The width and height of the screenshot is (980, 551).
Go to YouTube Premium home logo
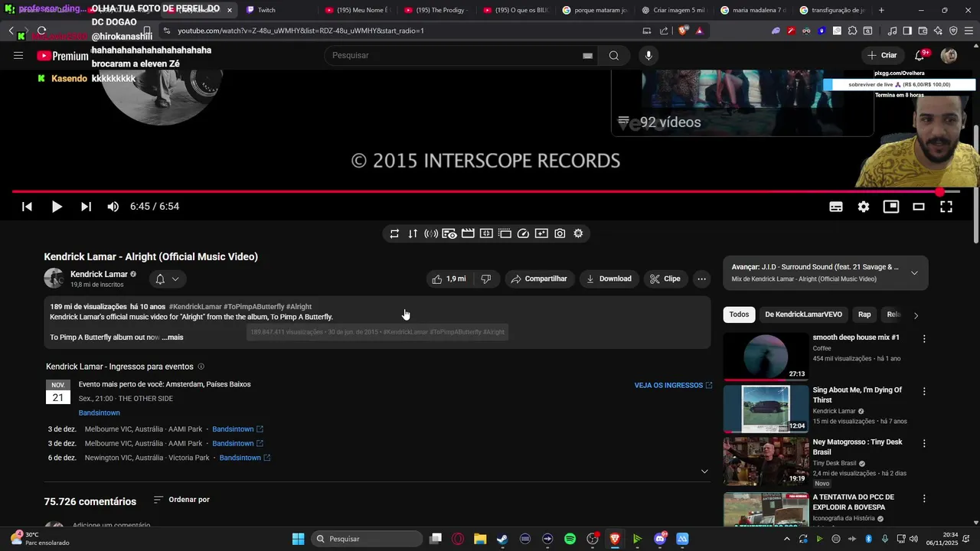[x=63, y=56]
